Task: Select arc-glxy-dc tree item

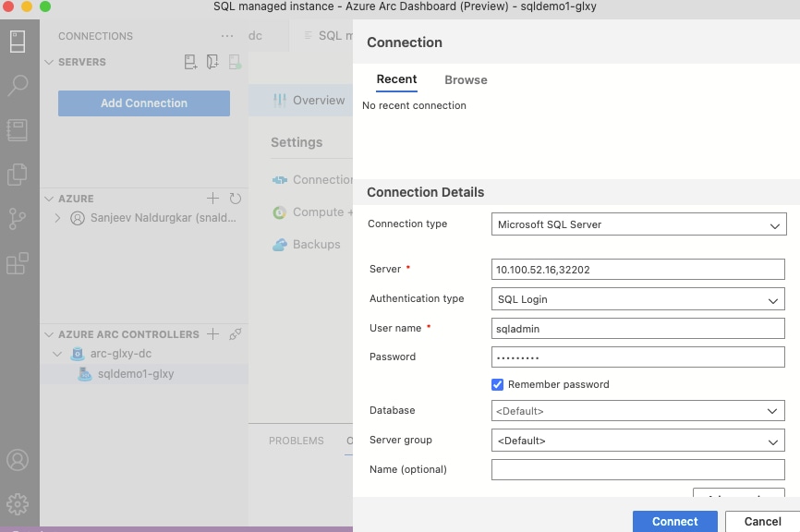Action: (144, 354)
